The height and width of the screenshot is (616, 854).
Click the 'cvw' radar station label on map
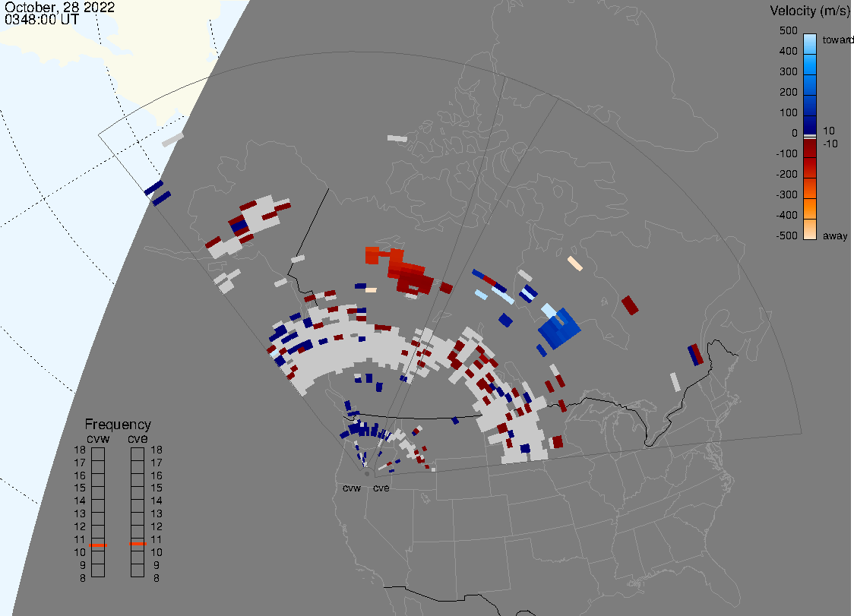pos(352,488)
